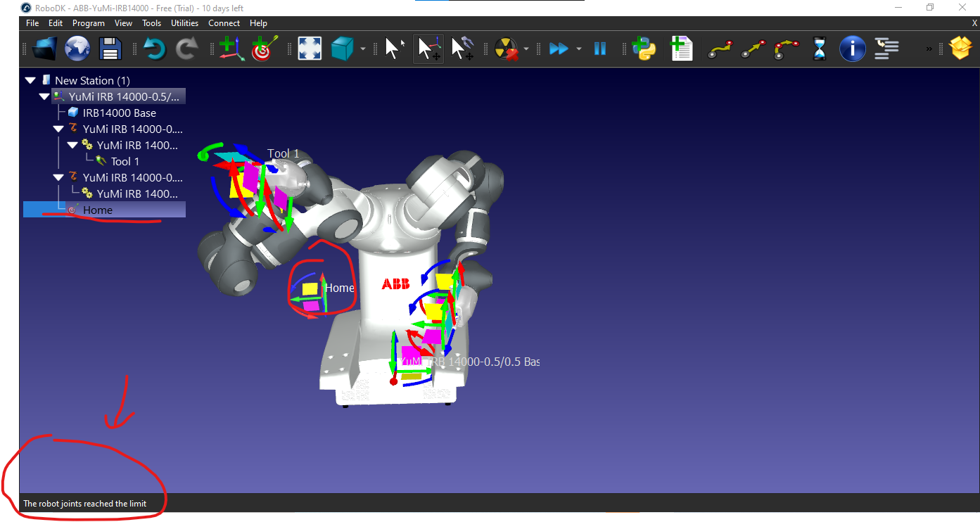Image resolution: width=980 pixels, height=522 pixels.
Task: Open dropdown arrow beside isometric cube
Action: pos(363,49)
